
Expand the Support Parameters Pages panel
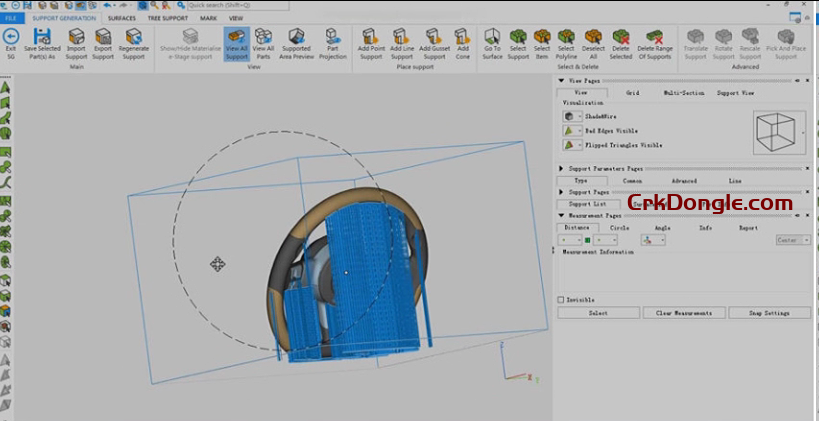pos(561,169)
